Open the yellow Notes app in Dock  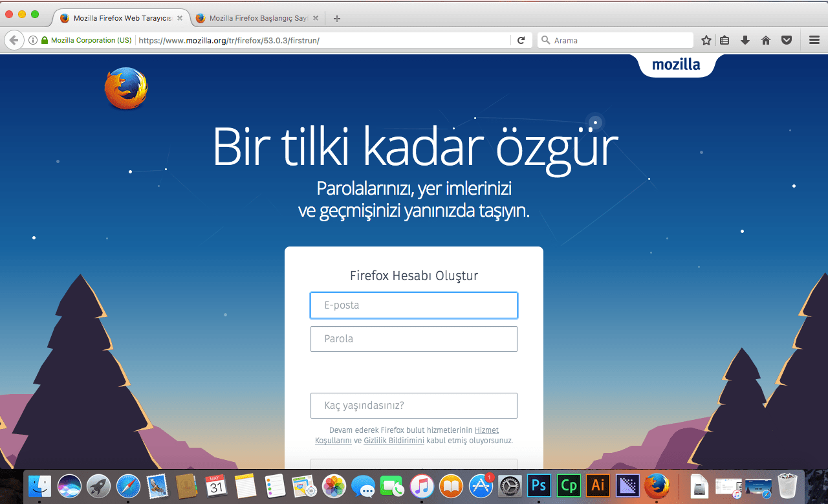click(x=246, y=486)
